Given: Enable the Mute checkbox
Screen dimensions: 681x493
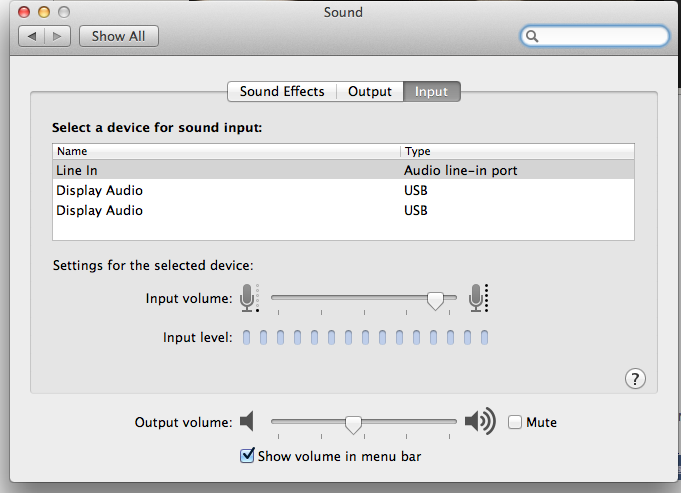Looking at the screenshot, I should pyautogui.click(x=515, y=422).
